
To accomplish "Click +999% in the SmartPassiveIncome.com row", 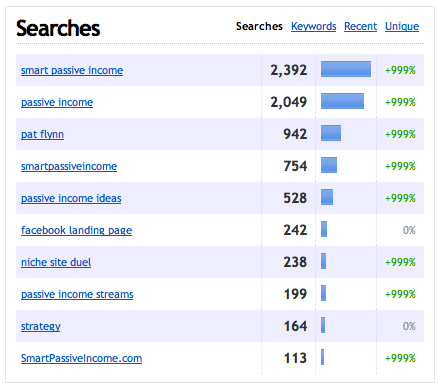I will tap(400, 358).
